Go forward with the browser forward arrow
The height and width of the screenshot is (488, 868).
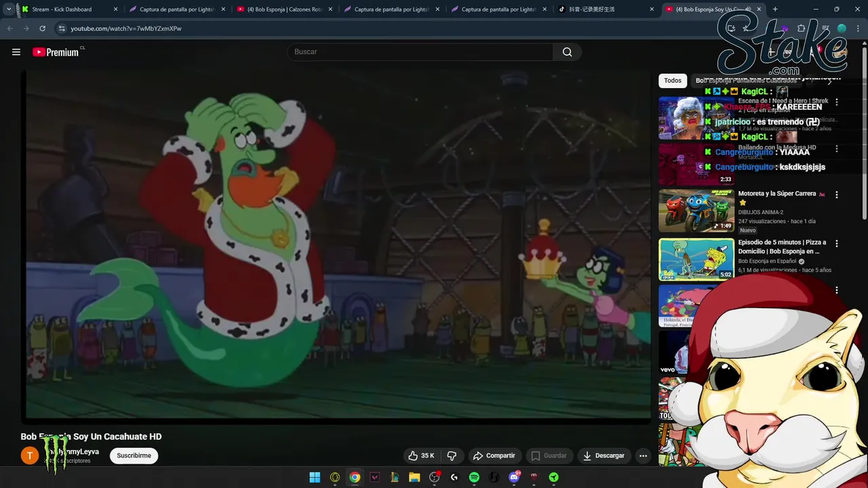(x=26, y=28)
